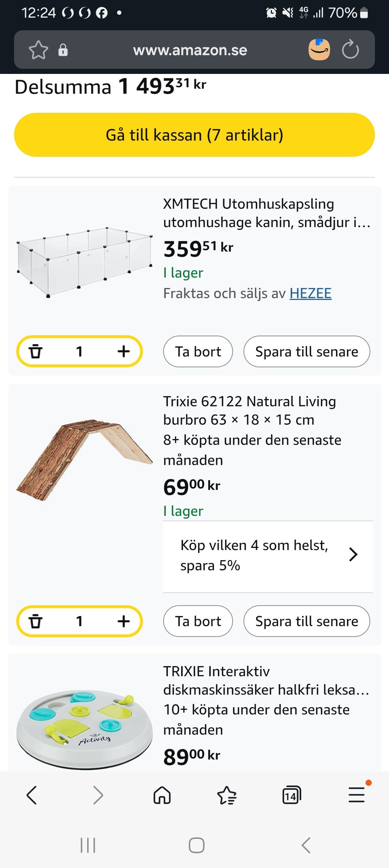
Task: Open the browser hamburger menu
Action: 357,795
